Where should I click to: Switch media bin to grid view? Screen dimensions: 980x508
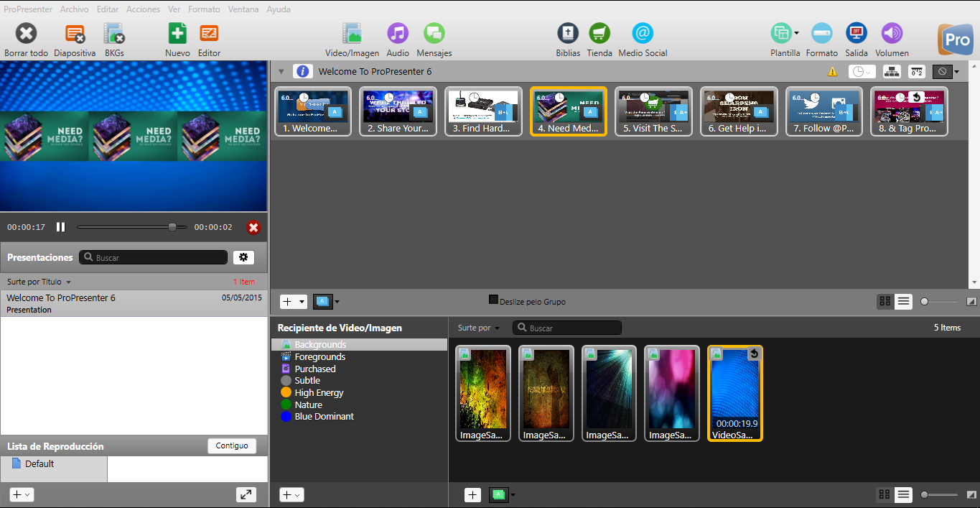[885, 494]
